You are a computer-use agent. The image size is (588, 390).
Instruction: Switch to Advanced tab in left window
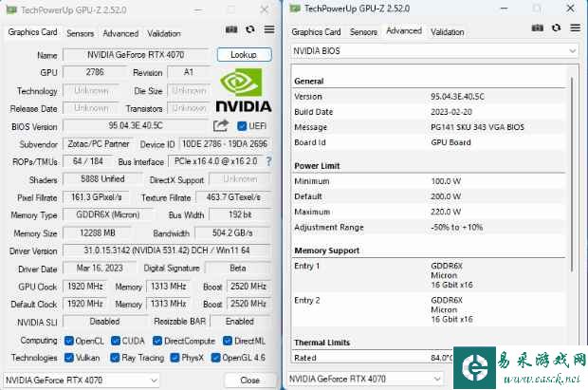120,33
